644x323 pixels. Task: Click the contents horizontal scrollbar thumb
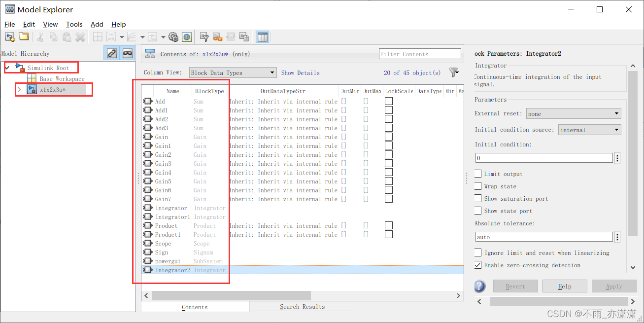tap(231, 295)
